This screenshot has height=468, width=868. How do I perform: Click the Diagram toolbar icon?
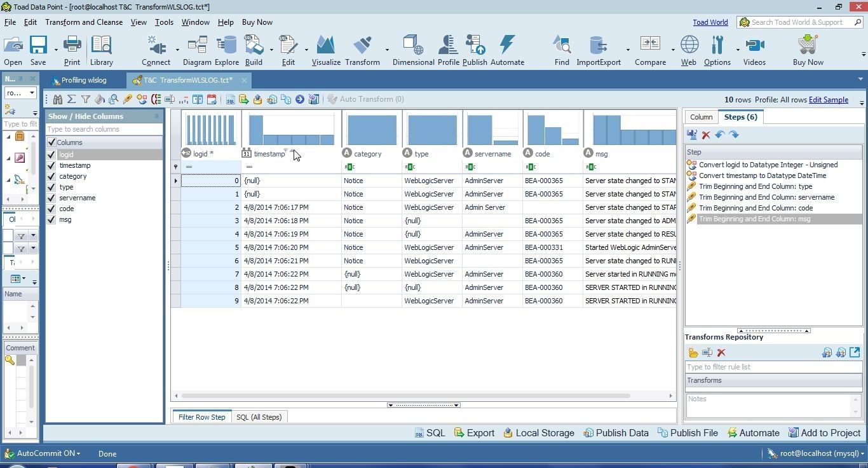[x=197, y=51]
